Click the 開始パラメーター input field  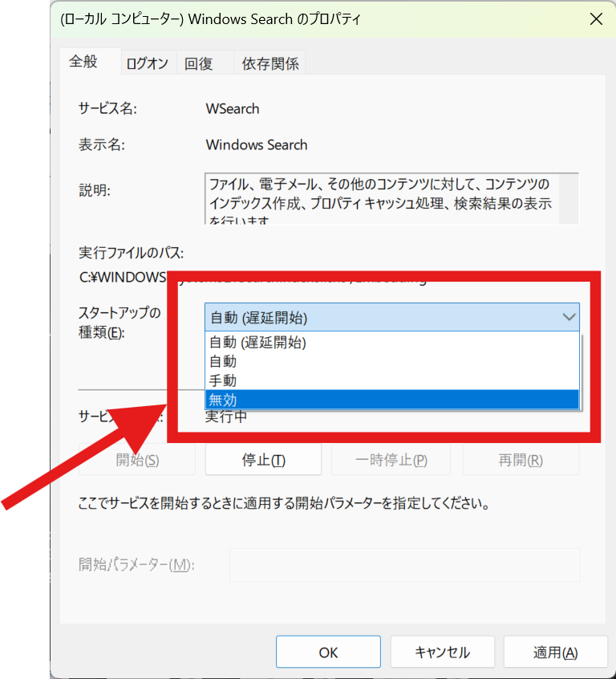click(404, 565)
